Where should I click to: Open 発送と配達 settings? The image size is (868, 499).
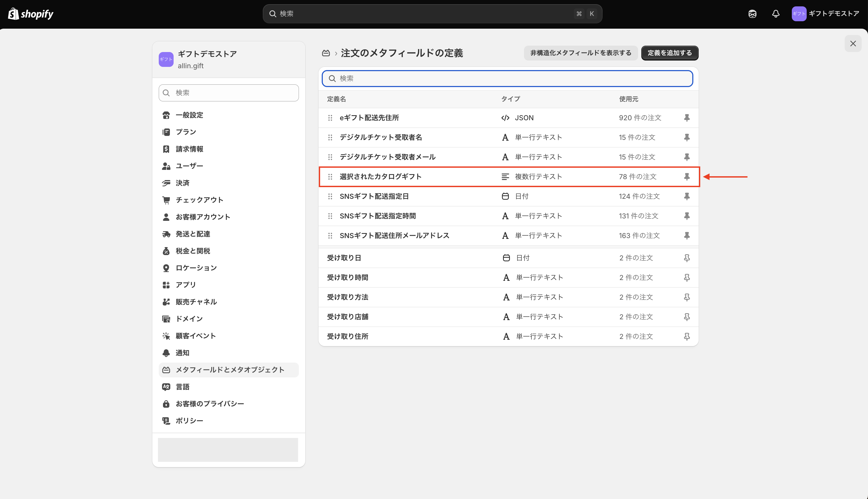click(x=229, y=234)
